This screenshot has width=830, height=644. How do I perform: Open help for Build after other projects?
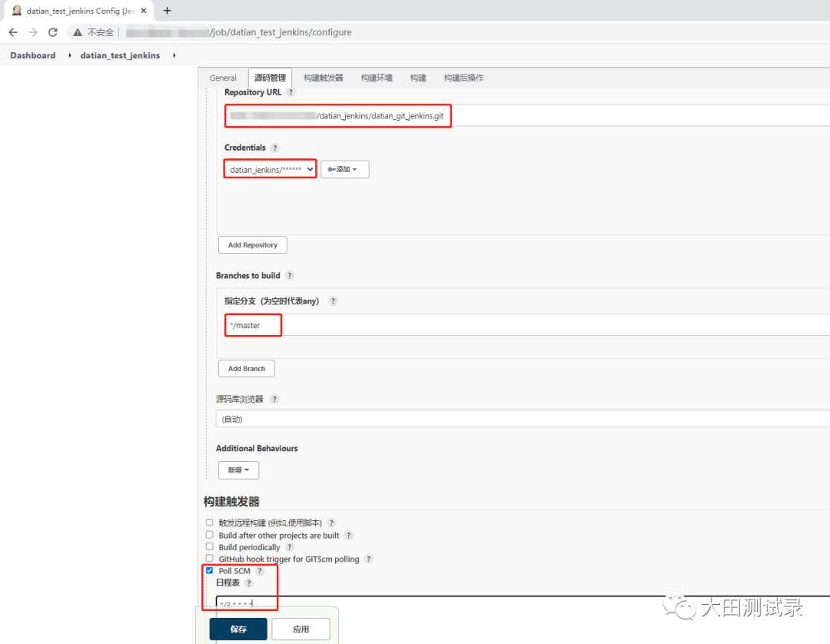tap(348, 536)
